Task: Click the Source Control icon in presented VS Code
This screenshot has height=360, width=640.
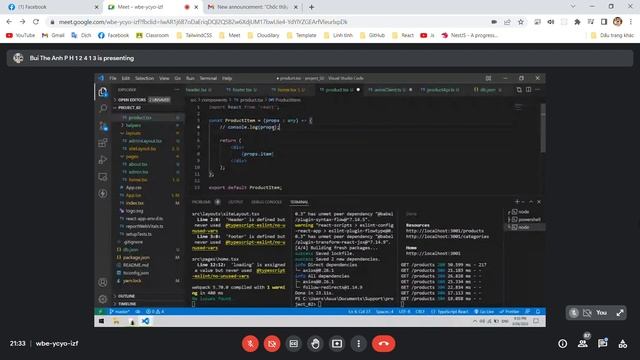Action: pyautogui.click(x=102, y=126)
